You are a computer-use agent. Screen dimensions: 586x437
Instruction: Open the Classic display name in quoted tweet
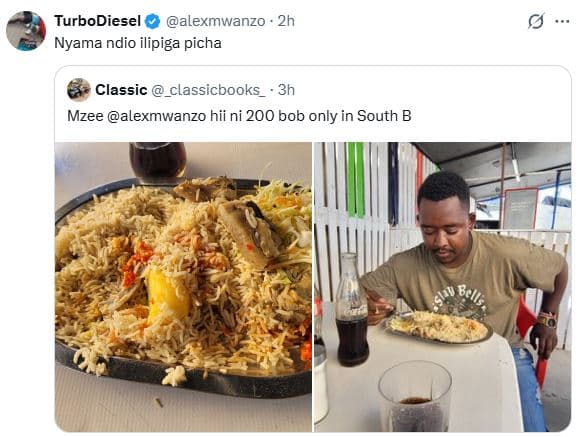(121, 90)
